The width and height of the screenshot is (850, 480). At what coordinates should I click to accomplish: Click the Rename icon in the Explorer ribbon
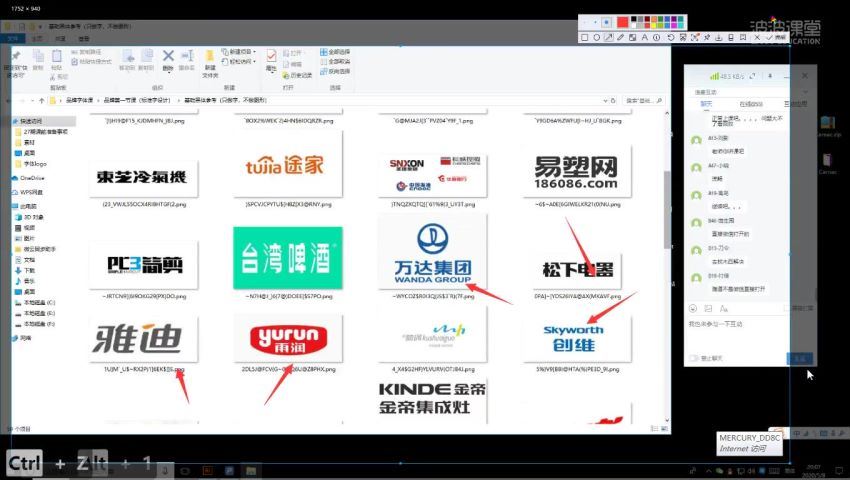(187, 55)
